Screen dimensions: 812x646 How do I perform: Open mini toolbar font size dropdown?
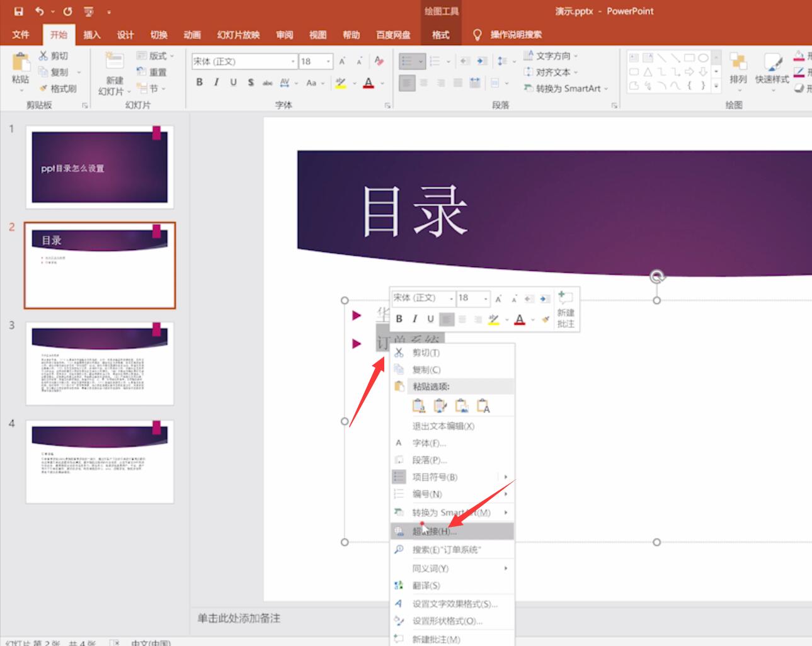[486, 298]
